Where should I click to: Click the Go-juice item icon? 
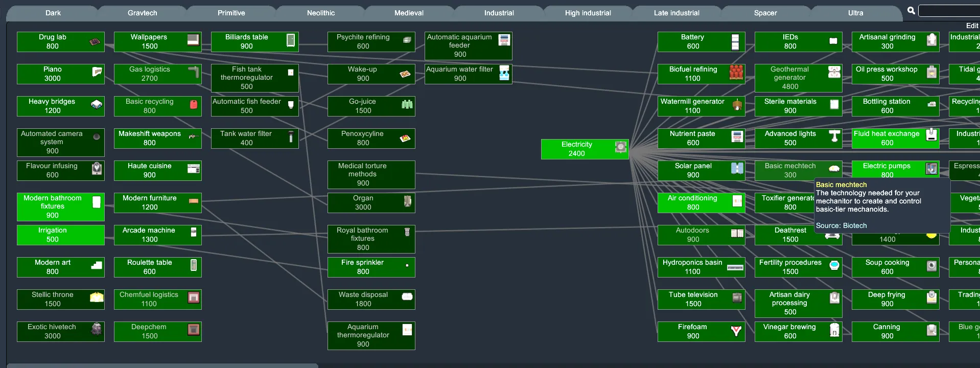pyautogui.click(x=407, y=105)
